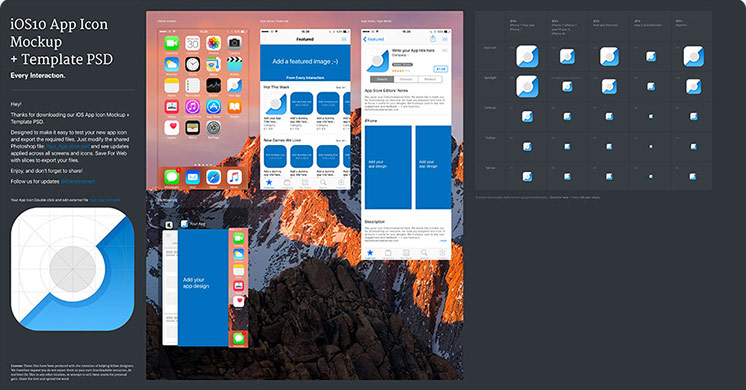Tap FaceTime icon on the home screen mockup
This screenshot has height=390, width=746.
171,44
